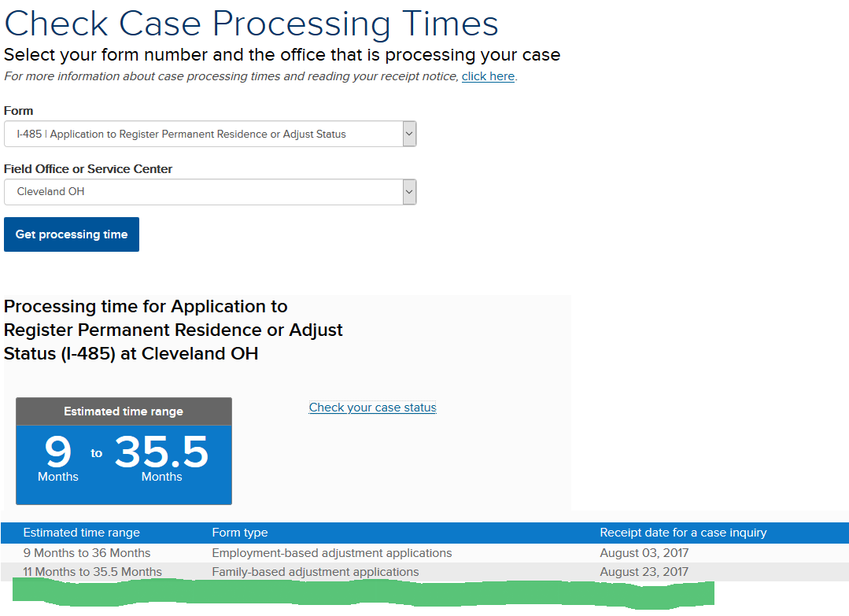Open Check your case status link
The image size is (849, 616).
372,407
